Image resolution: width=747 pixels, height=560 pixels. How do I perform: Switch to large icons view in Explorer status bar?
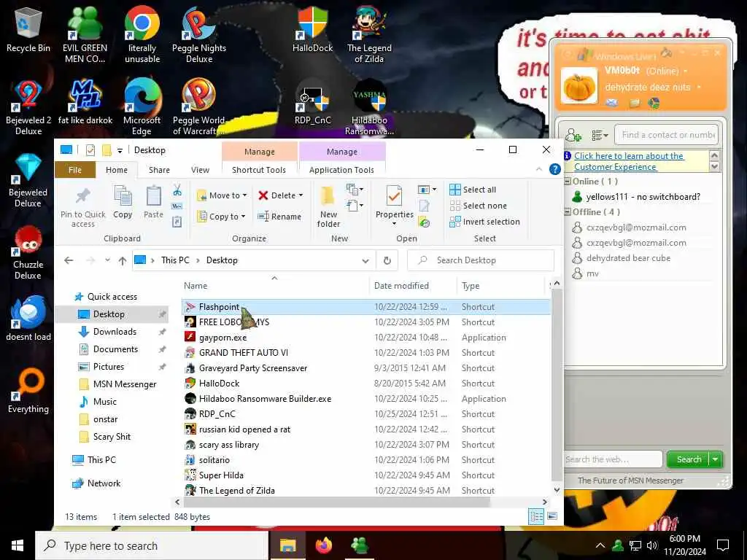pos(552,516)
